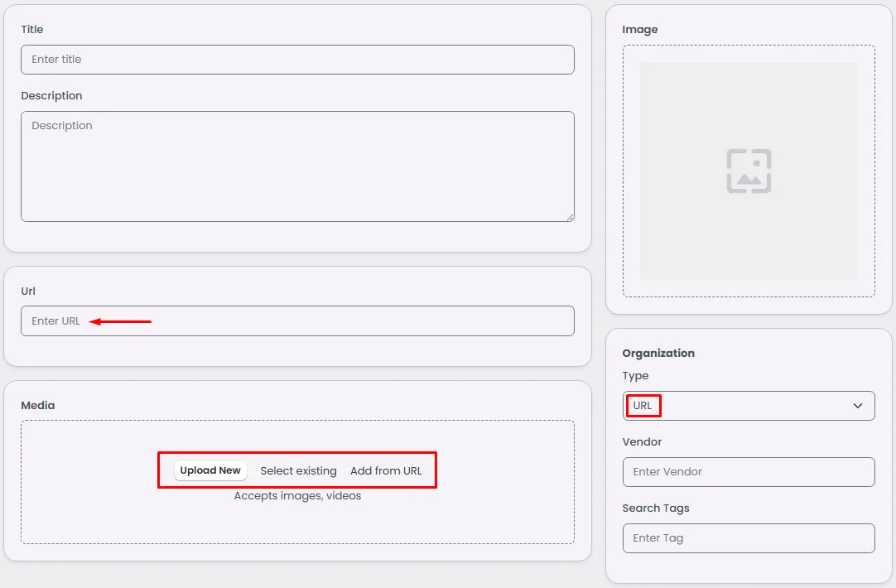
Task: Click inside the Description text area
Action: [x=297, y=166]
